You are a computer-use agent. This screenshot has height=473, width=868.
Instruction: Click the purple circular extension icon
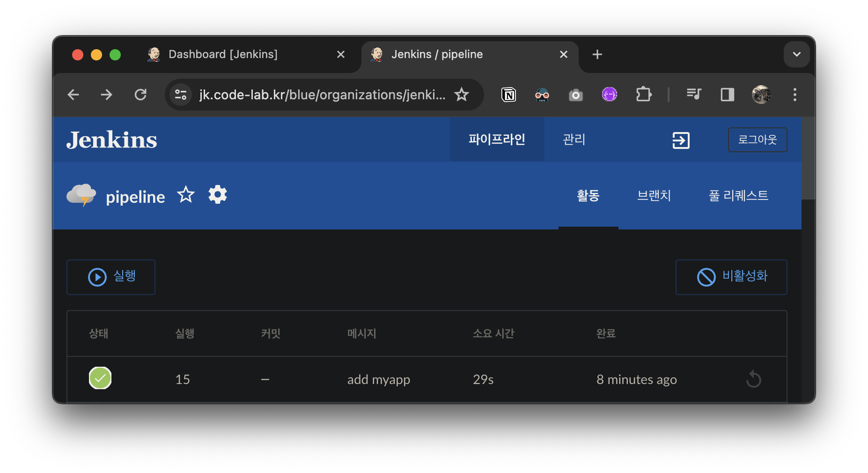coord(610,95)
